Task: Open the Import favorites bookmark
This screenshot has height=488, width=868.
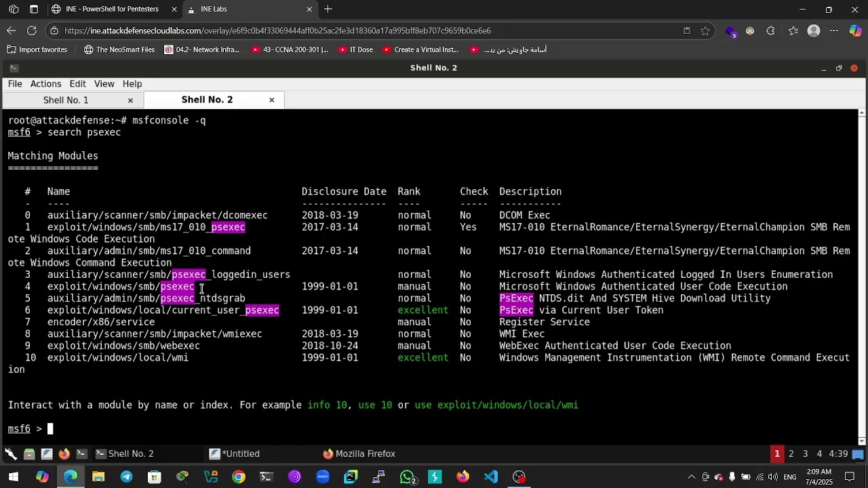Action: pyautogui.click(x=37, y=49)
